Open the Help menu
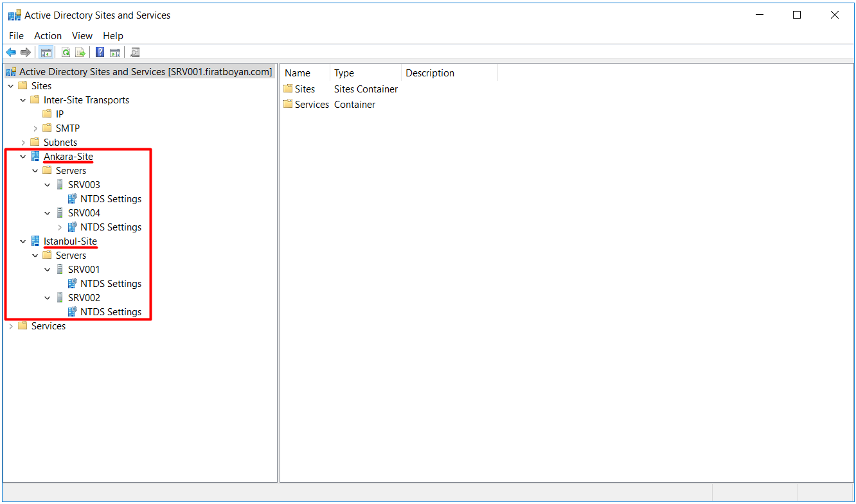 113,36
